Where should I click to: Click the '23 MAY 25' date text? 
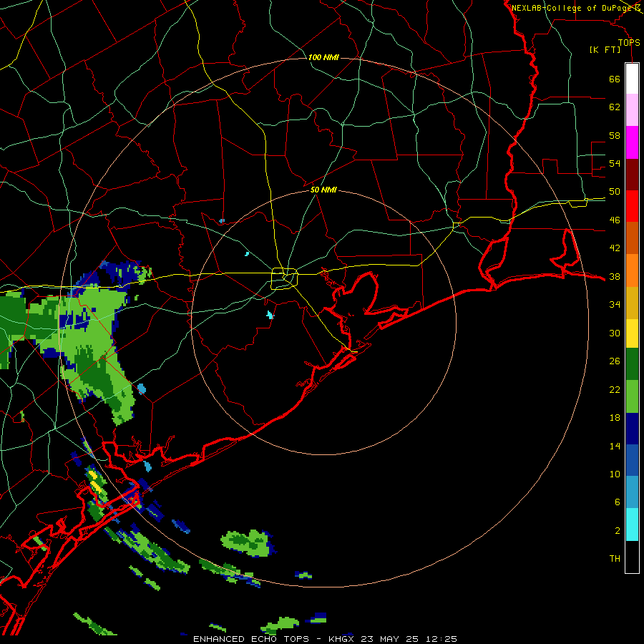click(390, 639)
